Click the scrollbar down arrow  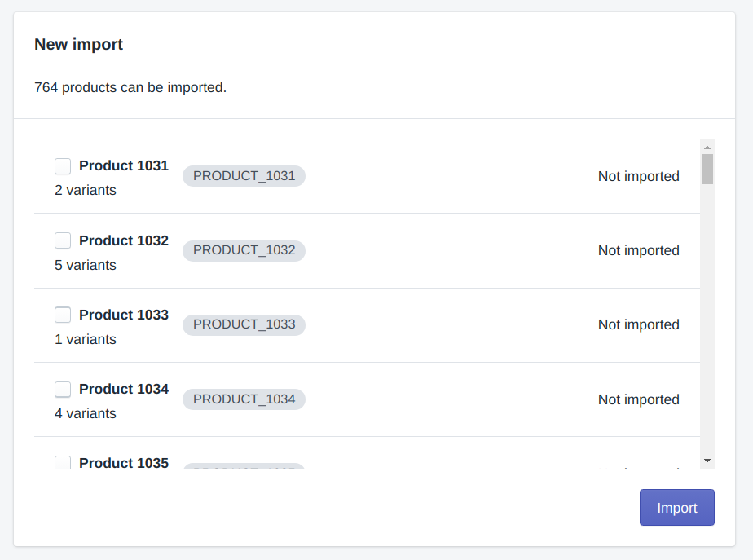[707, 461]
